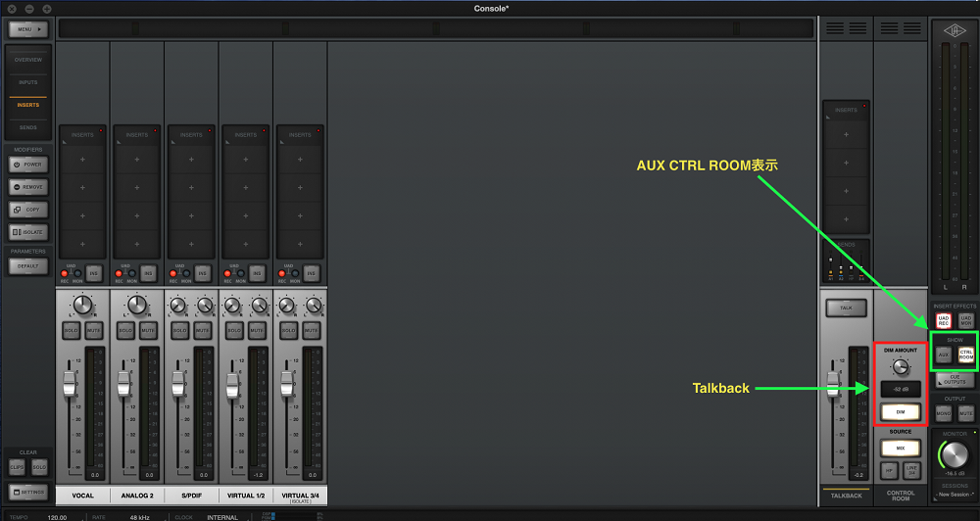Switch to the SENDS view
This screenshot has width=980, height=521.
coord(28,127)
